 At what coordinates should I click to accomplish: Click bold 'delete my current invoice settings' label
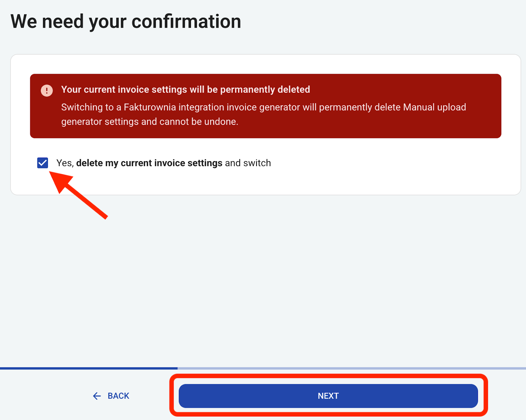[x=149, y=163]
